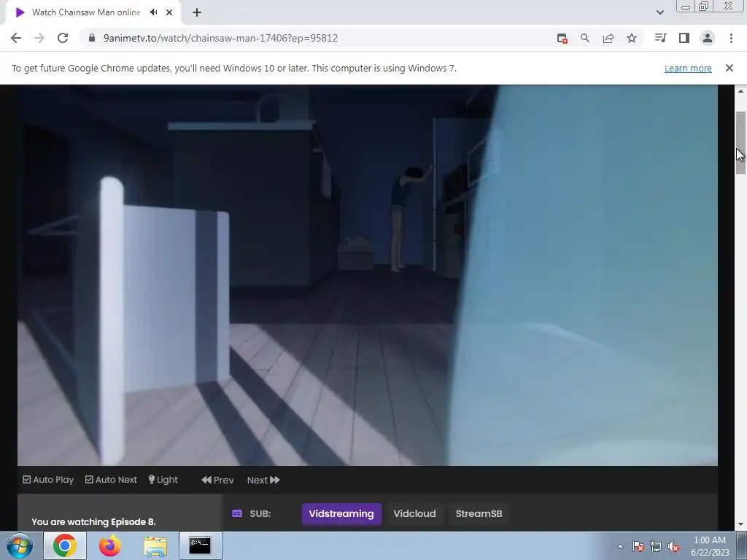Image resolution: width=747 pixels, height=560 pixels.
Task: Show hidden system tray icons
Action: coord(620,546)
